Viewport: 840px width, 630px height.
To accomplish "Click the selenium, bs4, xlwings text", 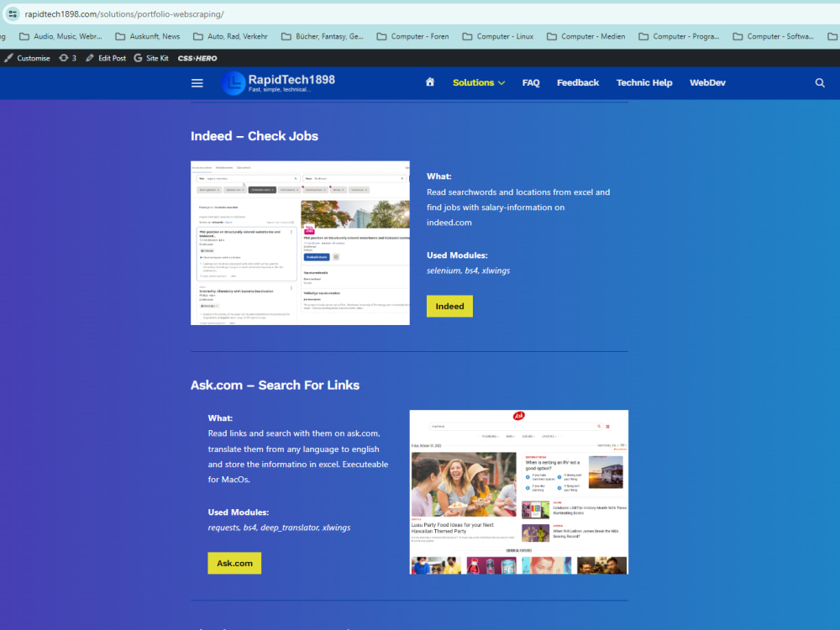I will tap(468, 270).
